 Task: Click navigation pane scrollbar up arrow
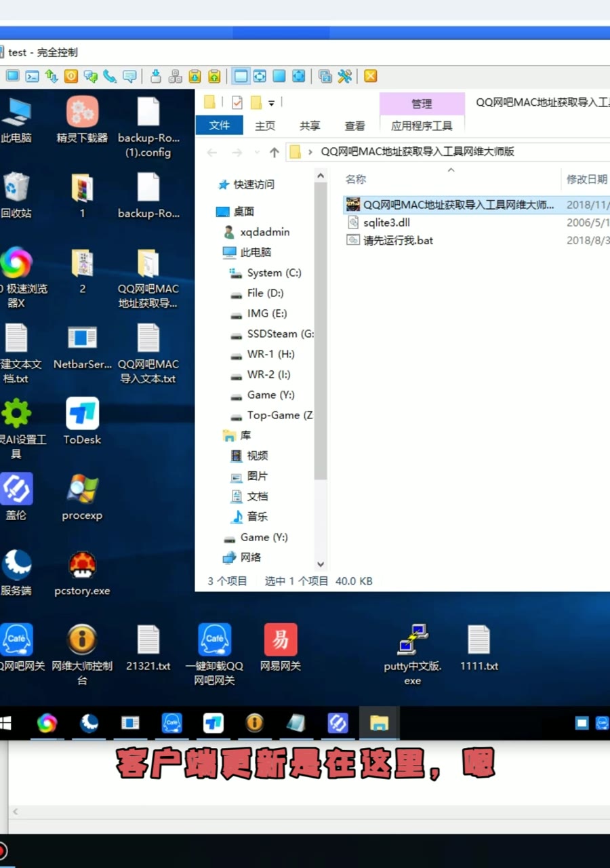point(321,175)
